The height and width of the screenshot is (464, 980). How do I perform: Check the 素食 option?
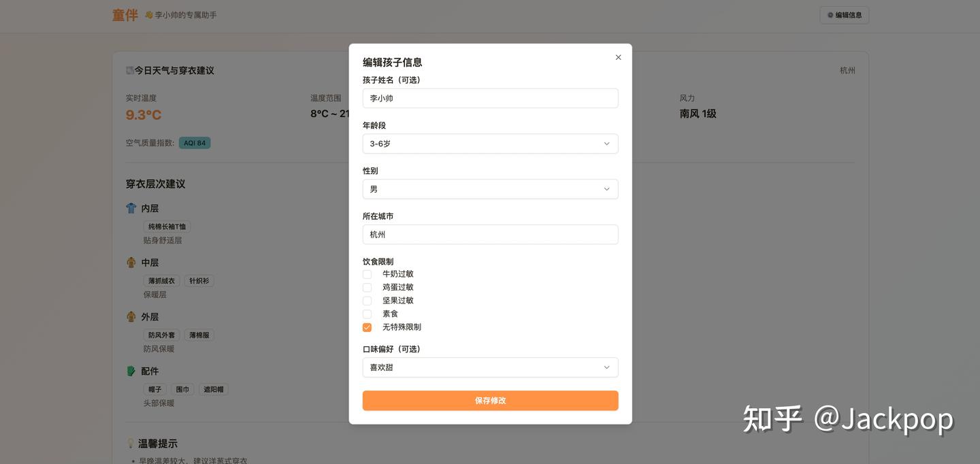[x=367, y=314]
